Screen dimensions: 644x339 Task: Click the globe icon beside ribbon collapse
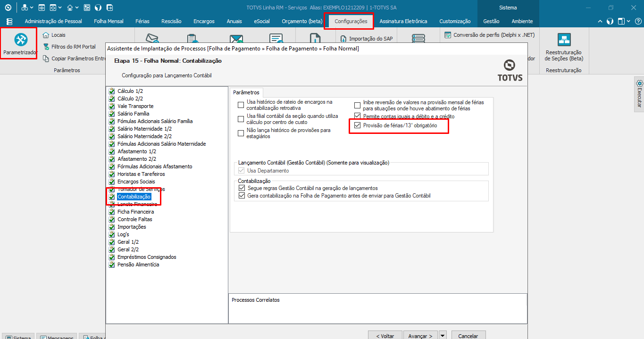pos(610,21)
